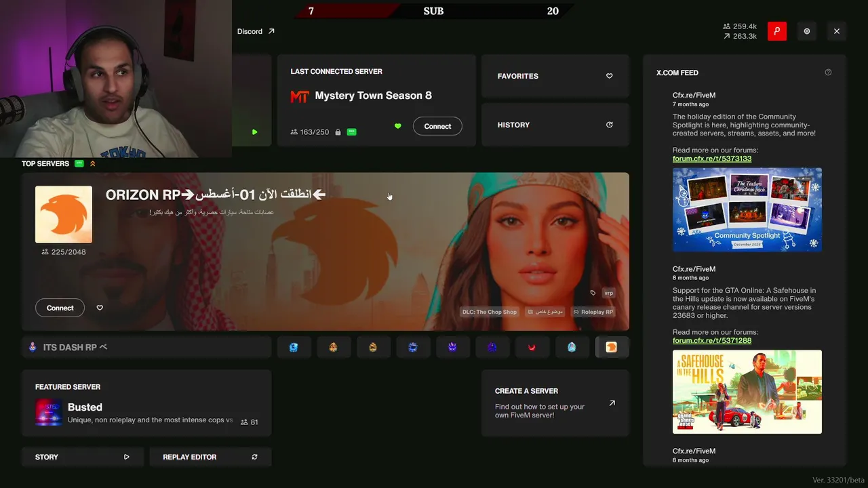Image resolution: width=868 pixels, height=488 pixels.
Task: Open the Favorites section
Action: [x=555, y=76]
